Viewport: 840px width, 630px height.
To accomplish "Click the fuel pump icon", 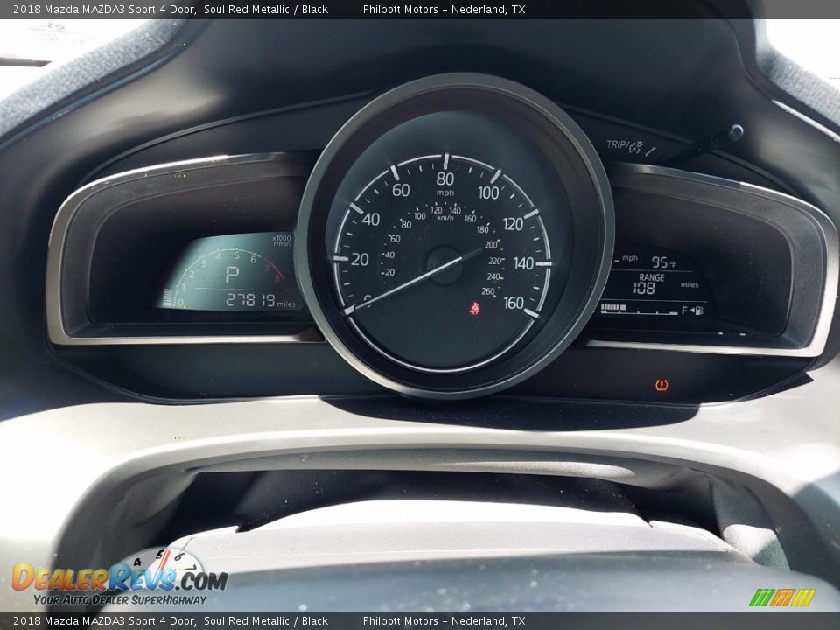I will click(x=697, y=310).
